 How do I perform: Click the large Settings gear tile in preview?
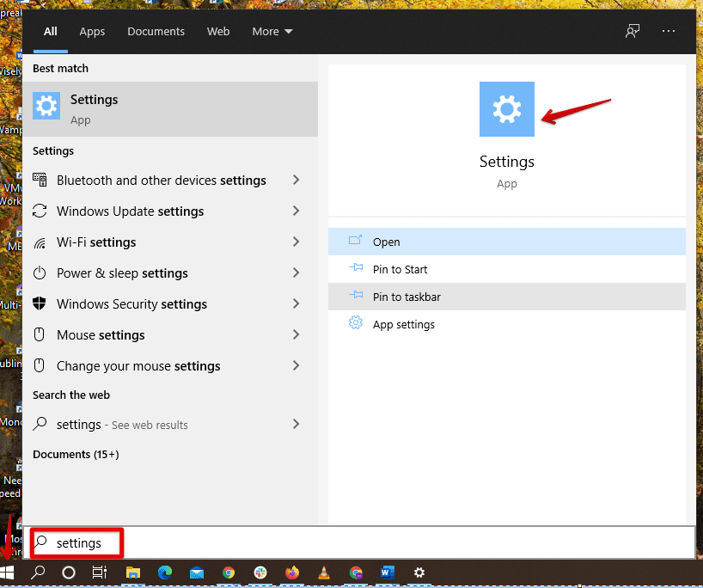[x=507, y=109]
